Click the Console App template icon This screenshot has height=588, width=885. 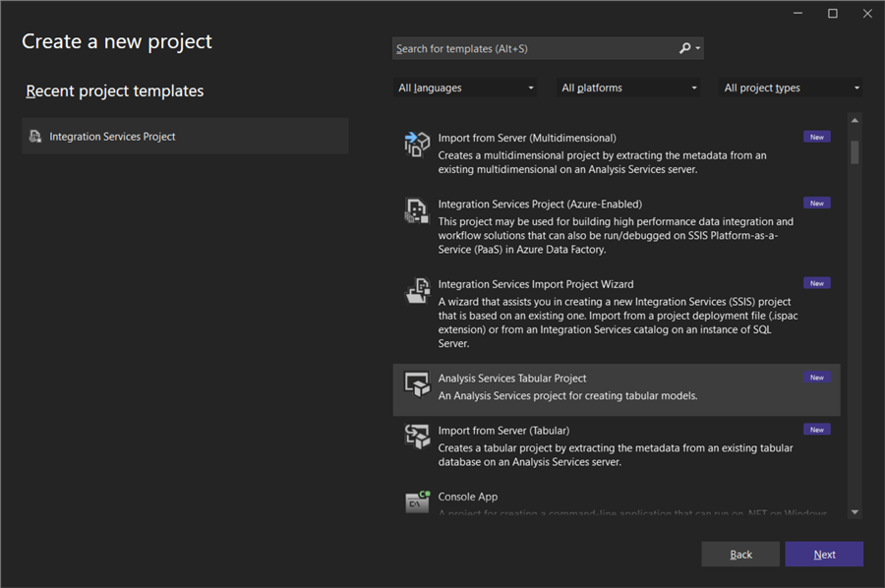(x=417, y=501)
